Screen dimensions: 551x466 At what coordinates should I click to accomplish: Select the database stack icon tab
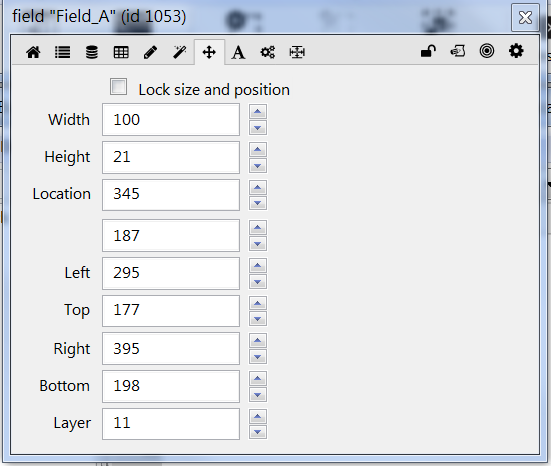92,52
